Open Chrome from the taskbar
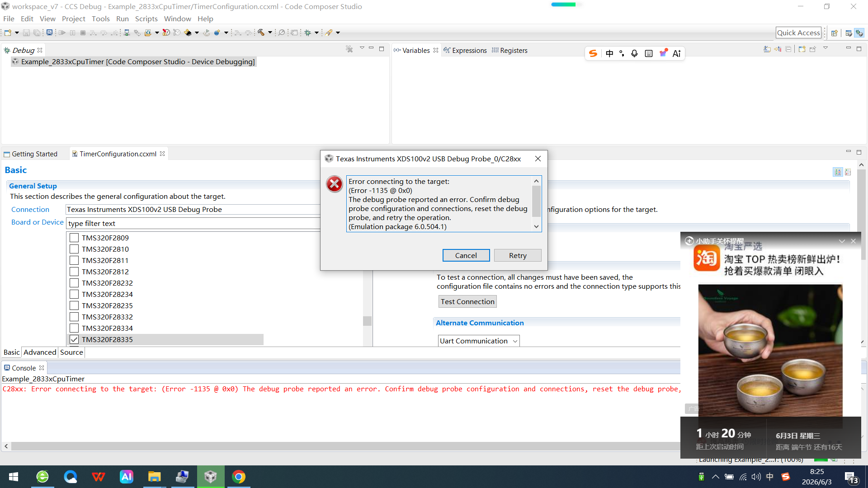Viewport: 868px width, 488px height. [x=239, y=477]
